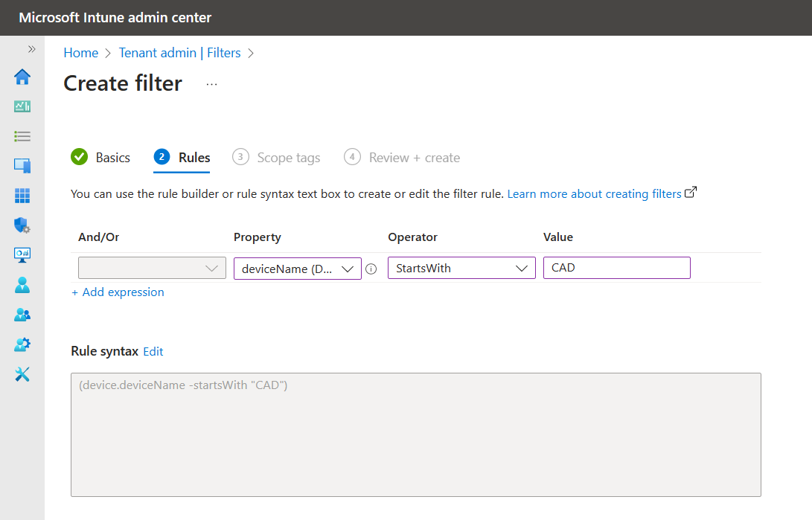
Task: Expand the collapsed navigation sidebar chevron
Action: tap(31, 48)
